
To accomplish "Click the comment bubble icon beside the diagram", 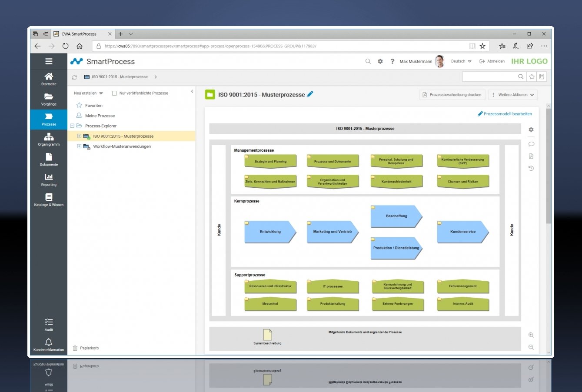I will pos(531,144).
